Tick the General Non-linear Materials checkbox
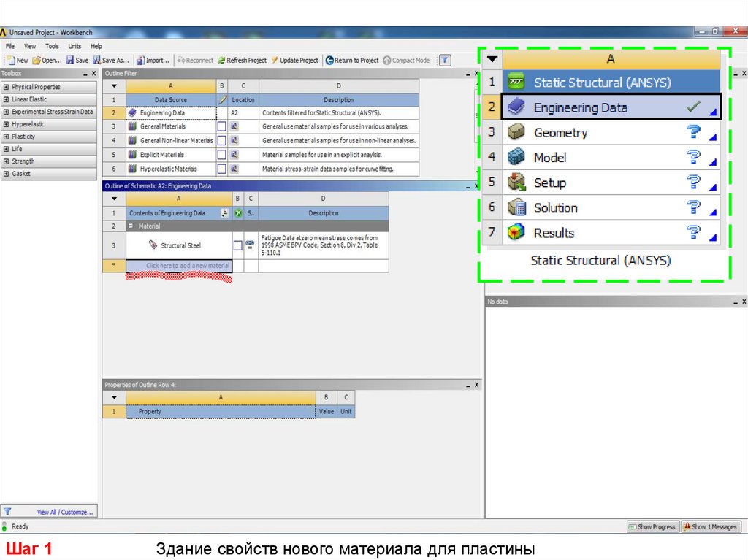 (221, 140)
